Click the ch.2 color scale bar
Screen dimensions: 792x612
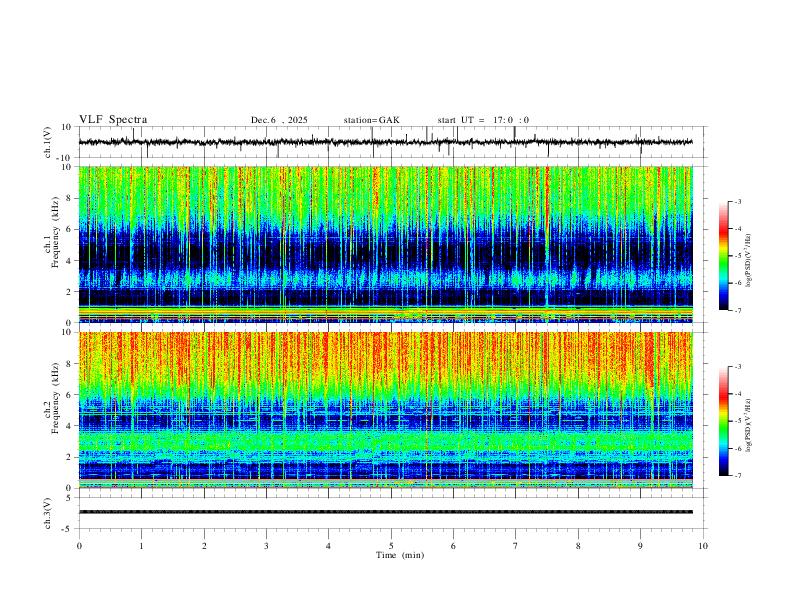pyautogui.click(x=723, y=421)
